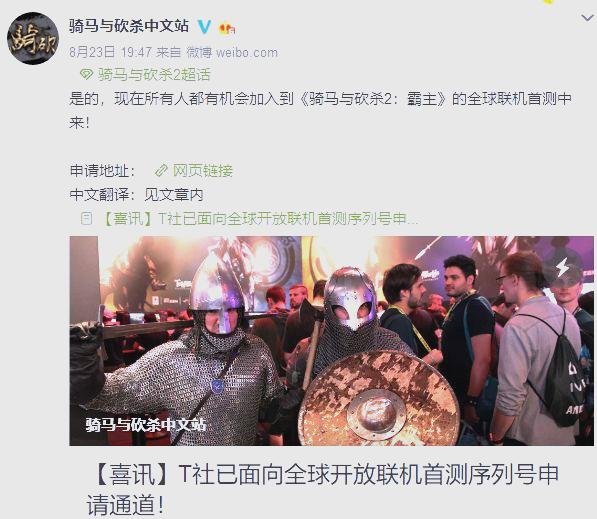597x519 pixels.
Task: Expand the post options chevron
Action: (587, 18)
